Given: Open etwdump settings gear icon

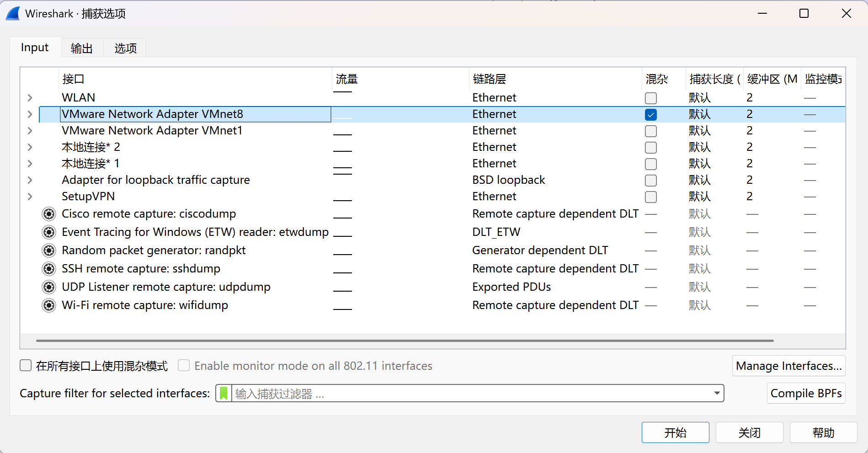Looking at the screenshot, I should click(49, 232).
